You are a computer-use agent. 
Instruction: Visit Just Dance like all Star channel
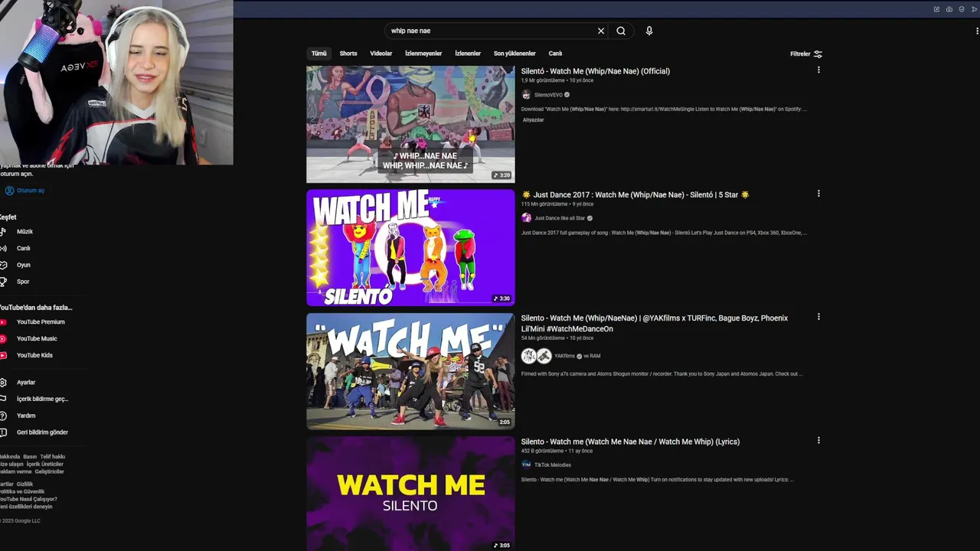point(560,218)
